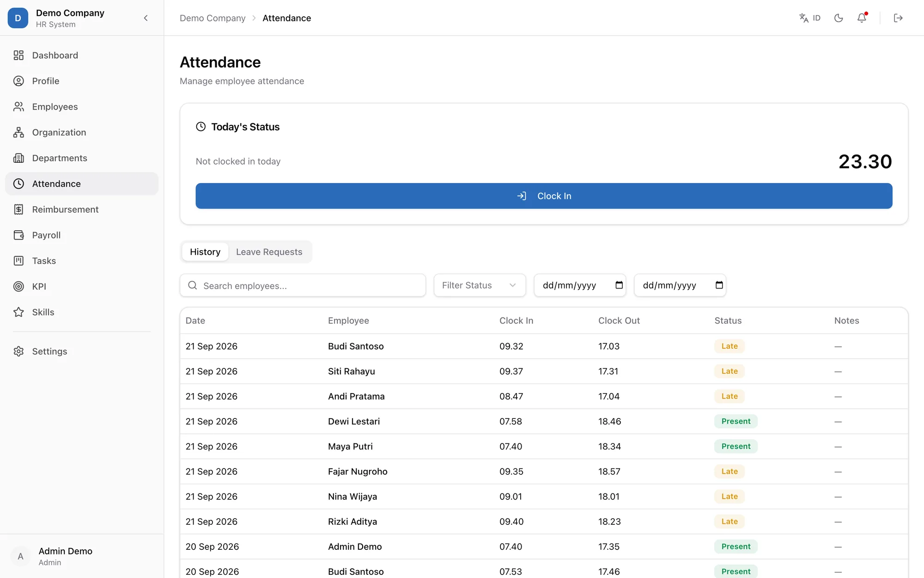Click the search magnifier icon
Screen dimensions: 924x578
[193, 285]
